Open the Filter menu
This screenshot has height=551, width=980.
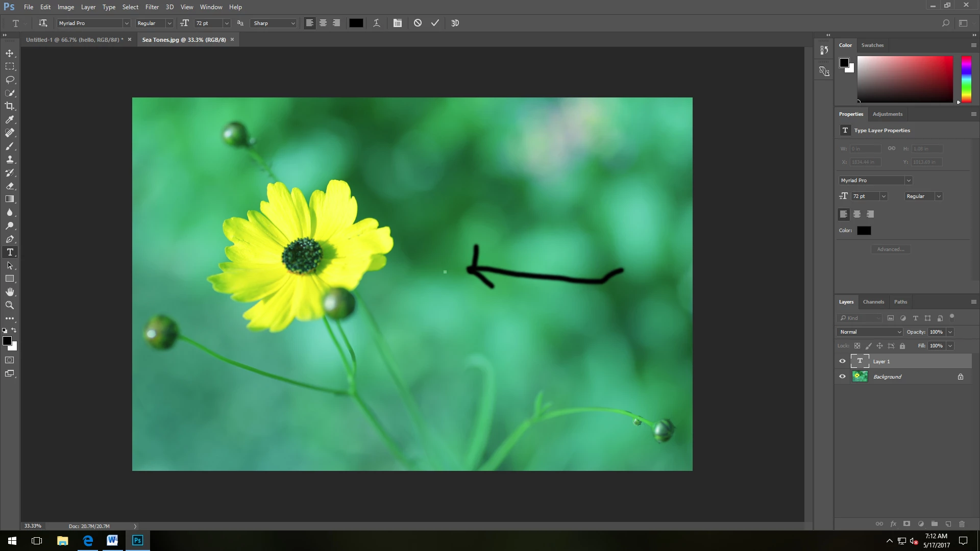[x=152, y=7]
